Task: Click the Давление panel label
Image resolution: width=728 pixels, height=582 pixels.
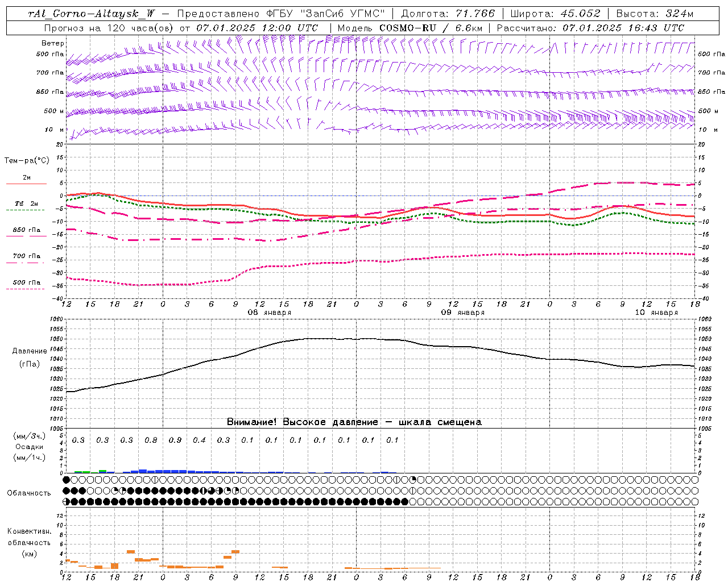Action: click(30, 351)
